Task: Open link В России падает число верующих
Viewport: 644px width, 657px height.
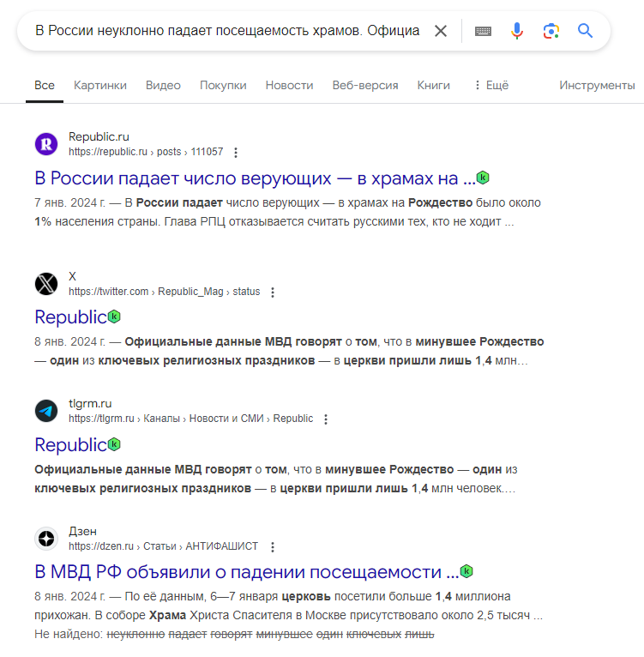Action: pos(256,178)
